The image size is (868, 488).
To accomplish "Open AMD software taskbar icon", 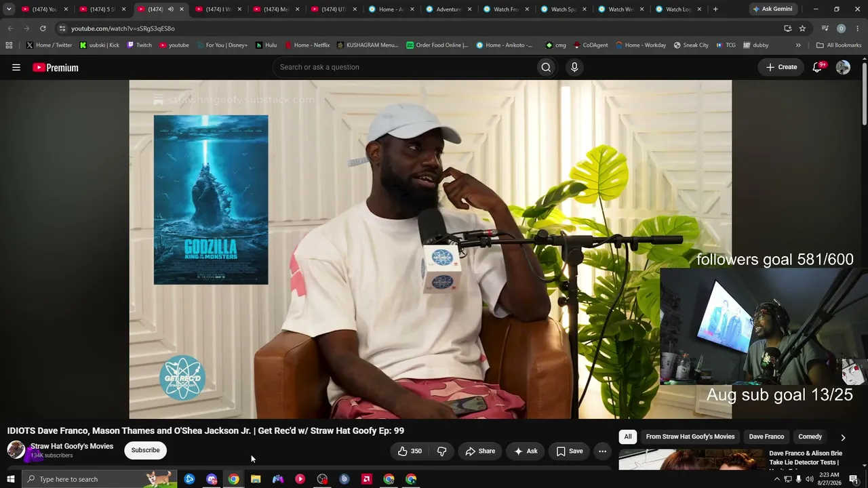I will pos(367,479).
